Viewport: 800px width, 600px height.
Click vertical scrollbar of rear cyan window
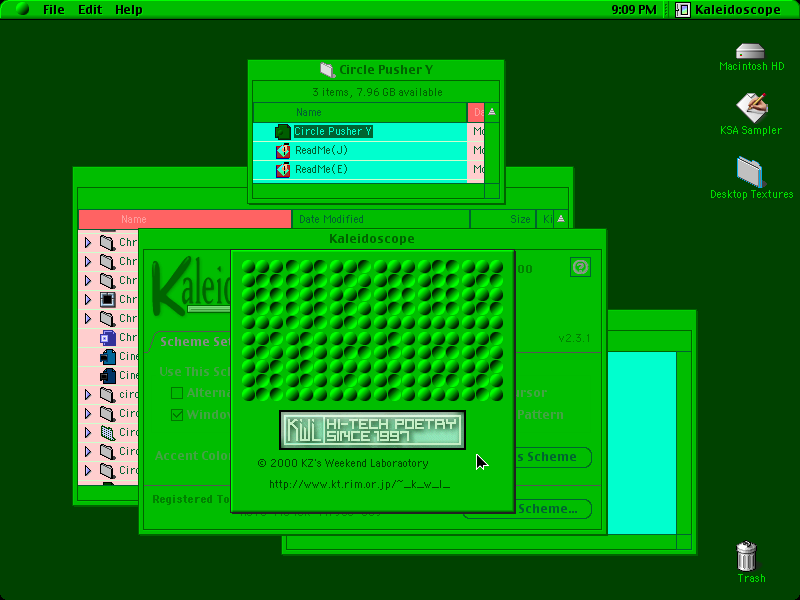coord(684,443)
